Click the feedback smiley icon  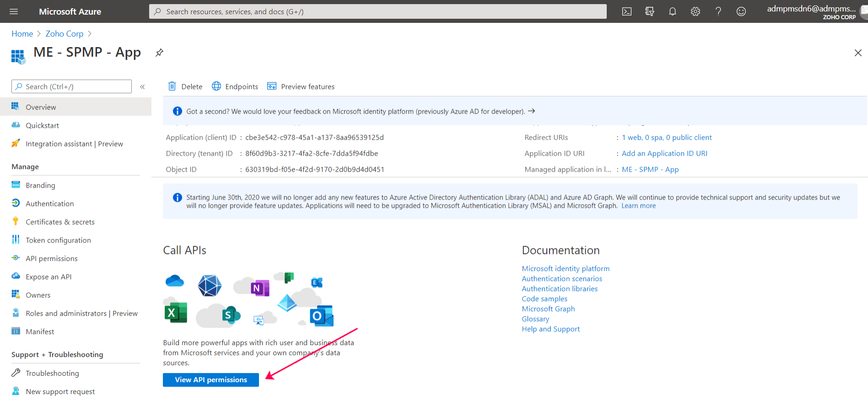click(741, 11)
